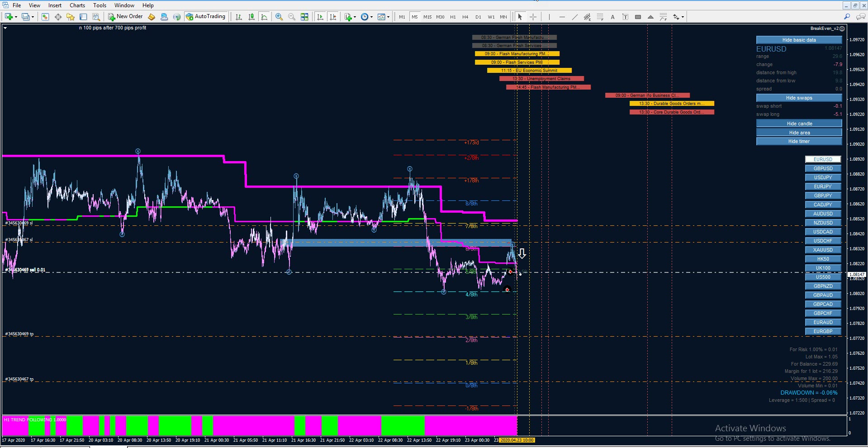
Task: Select the Triangle shape tool
Action: tap(650, 17)
